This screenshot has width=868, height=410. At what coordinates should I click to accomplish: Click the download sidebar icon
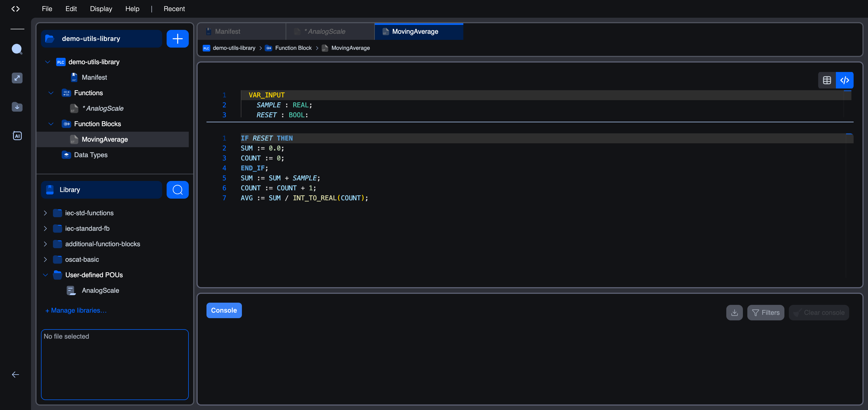17,107
